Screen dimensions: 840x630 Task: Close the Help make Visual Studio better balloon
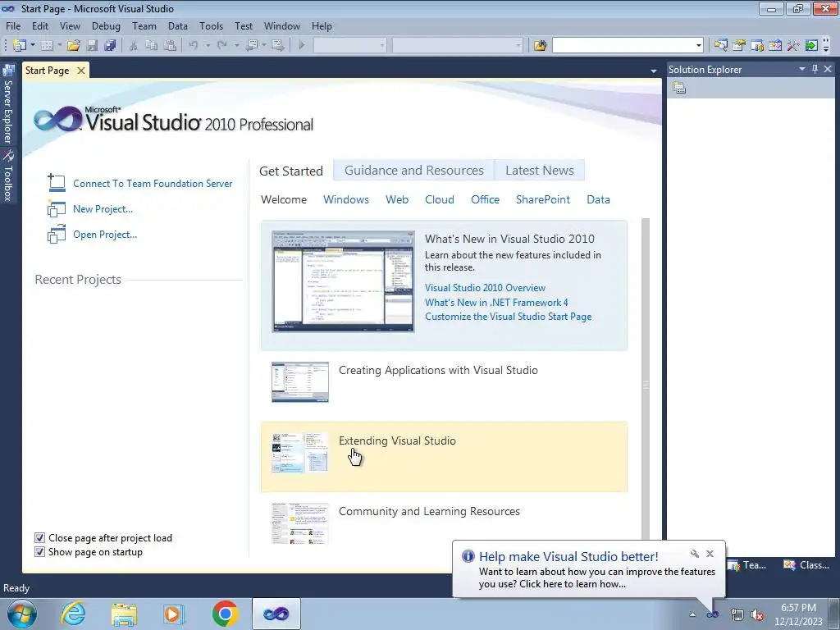click(710, 554)
